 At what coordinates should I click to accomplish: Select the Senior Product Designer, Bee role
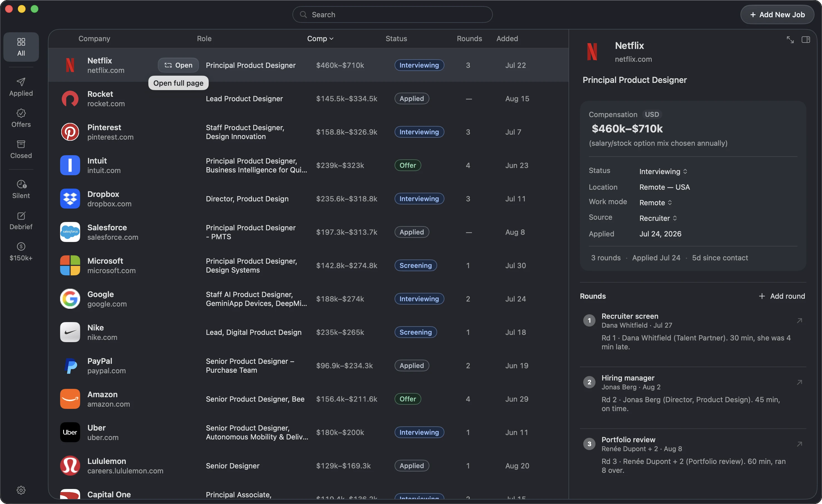255,399
